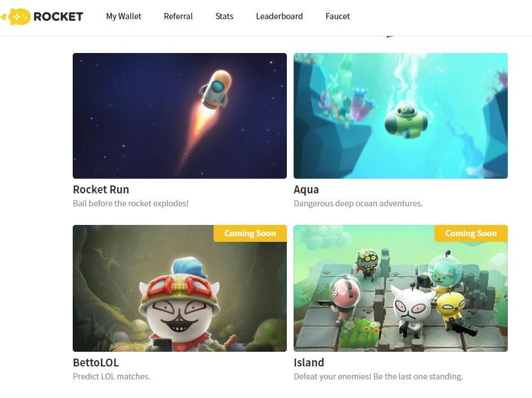View the Leaderboard page
This screenshot has width=532, height=398.
(279, 16)
